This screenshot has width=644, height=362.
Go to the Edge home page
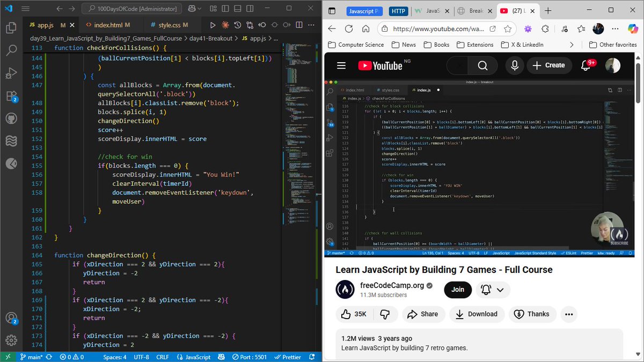366,29
